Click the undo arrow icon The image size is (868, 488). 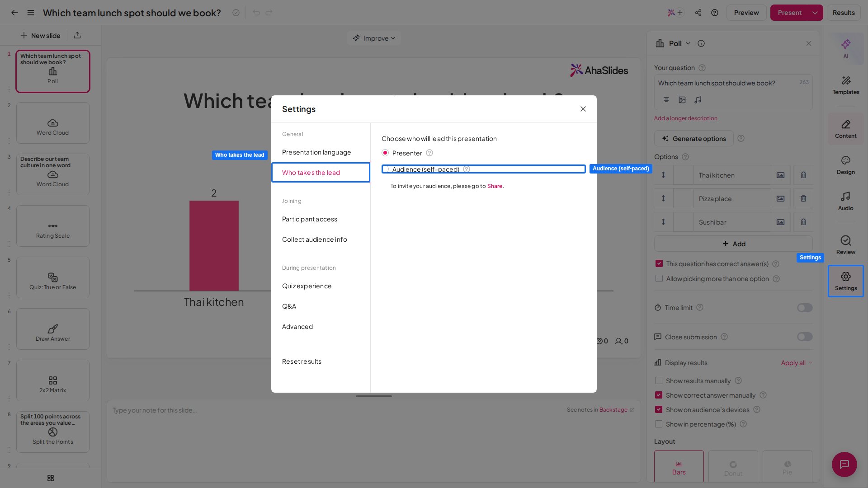coord(256,13)
